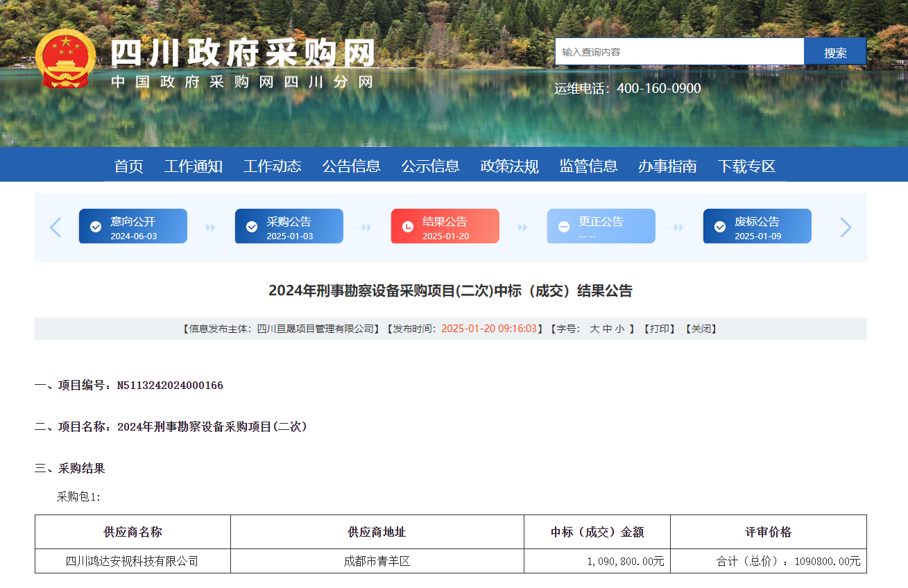The image size is (908, 588).
Task: Click the 打印 print link
Action: click(x=659, y=329)
